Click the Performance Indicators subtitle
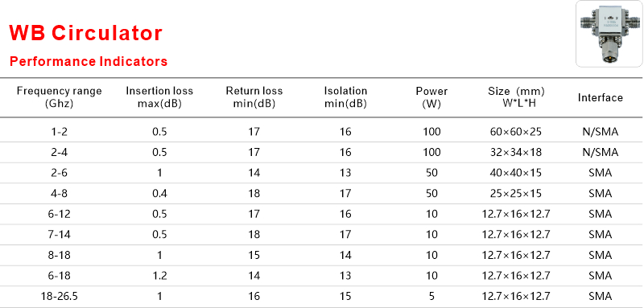644x308 pixels. [89, 61]
